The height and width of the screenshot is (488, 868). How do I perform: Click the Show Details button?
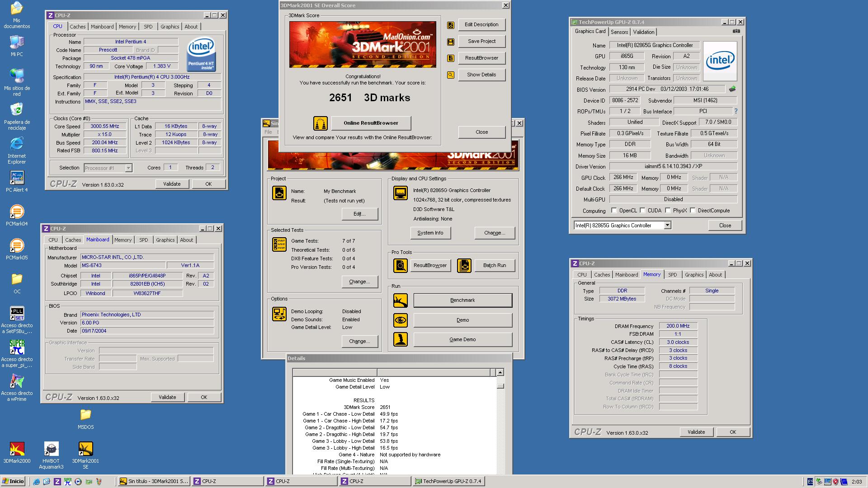(481, 75)
